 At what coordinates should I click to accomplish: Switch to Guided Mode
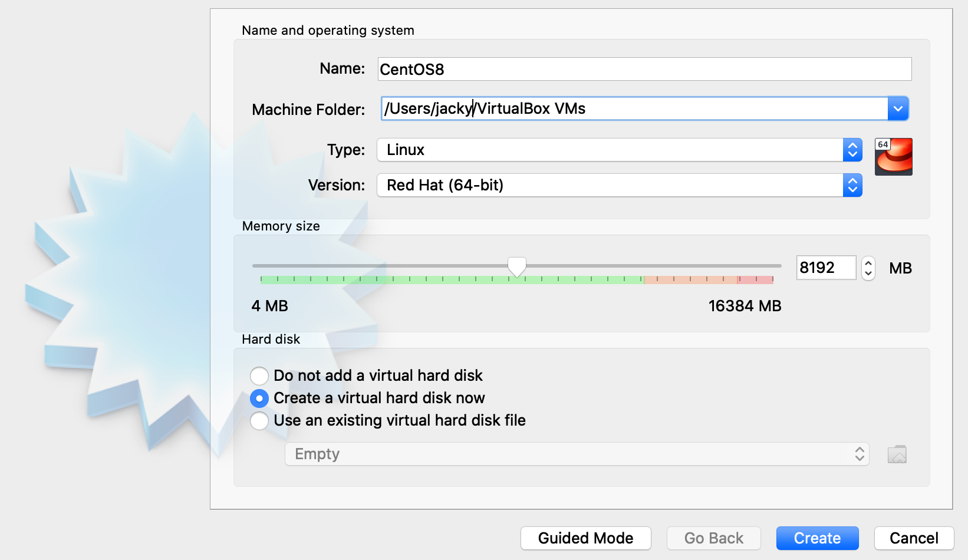pyautogui.click(x=586, y=538)
